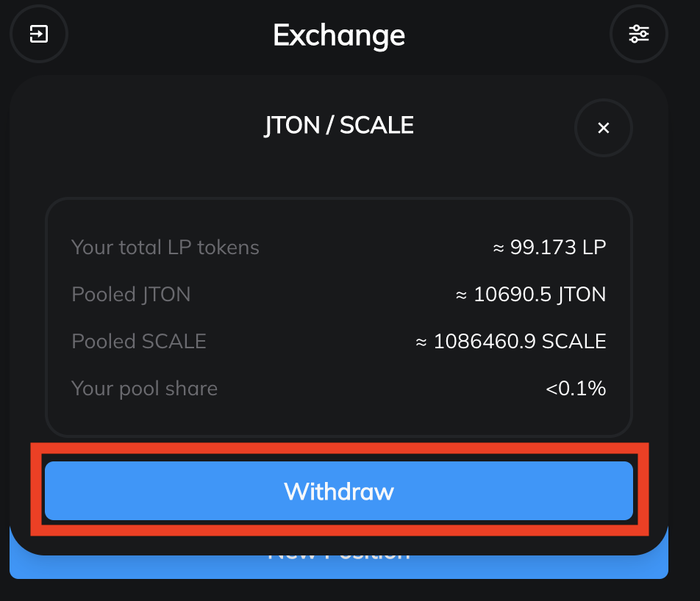Click the JTON / SCALE pair title

[339, 126]
